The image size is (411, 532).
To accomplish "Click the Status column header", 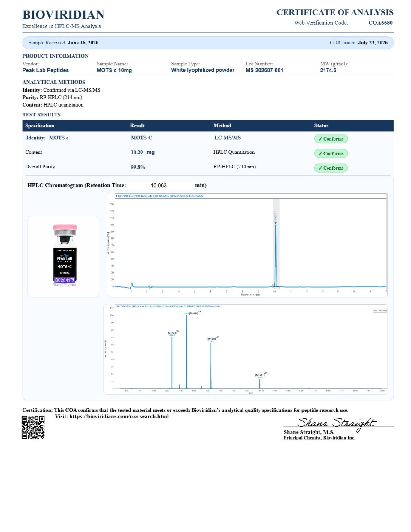I will [321, 126].
